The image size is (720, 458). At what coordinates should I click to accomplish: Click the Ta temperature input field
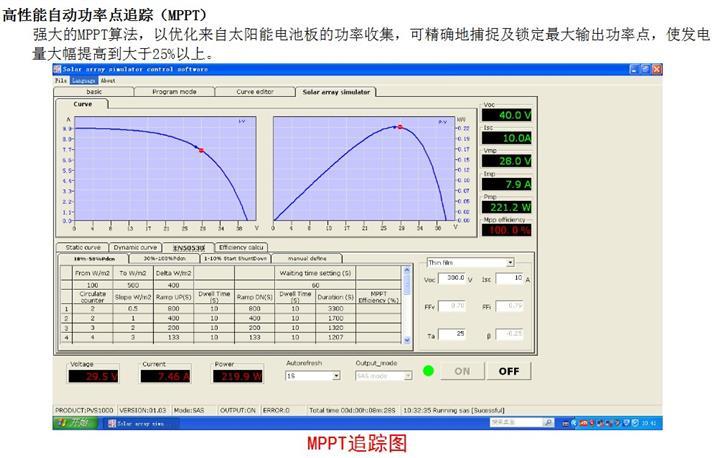[455, 333]
